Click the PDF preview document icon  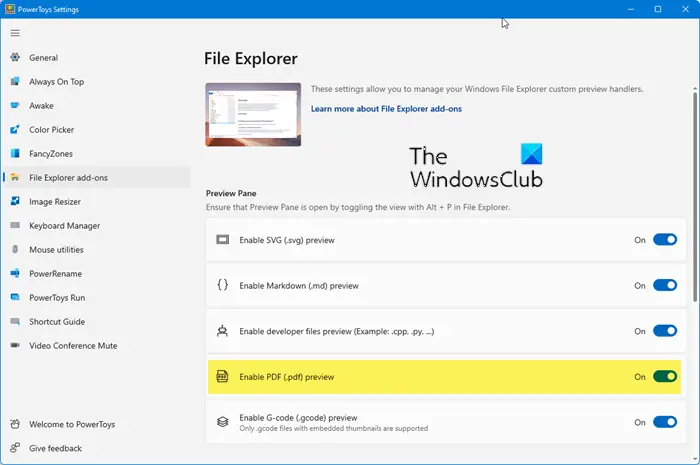[x=223, y=377]
